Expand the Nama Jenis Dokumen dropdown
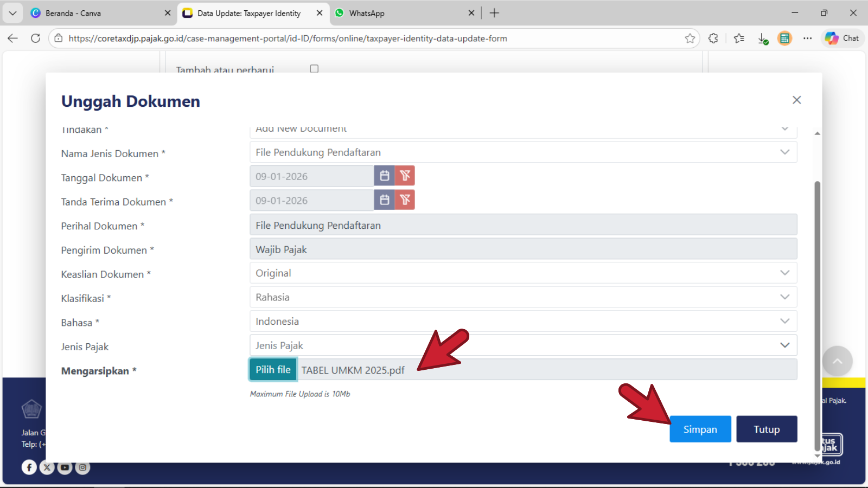 (523, 152)
